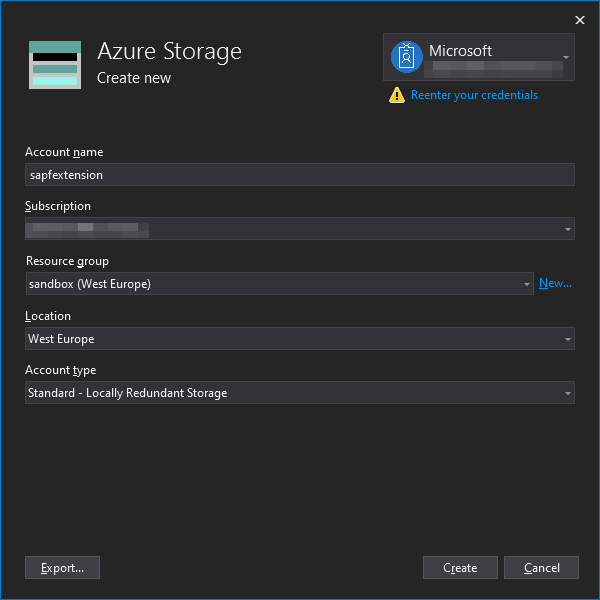Click the 'sandbox (West Europe)' value
The height and width of the screenshot is (600, 600).
[90, 284]
